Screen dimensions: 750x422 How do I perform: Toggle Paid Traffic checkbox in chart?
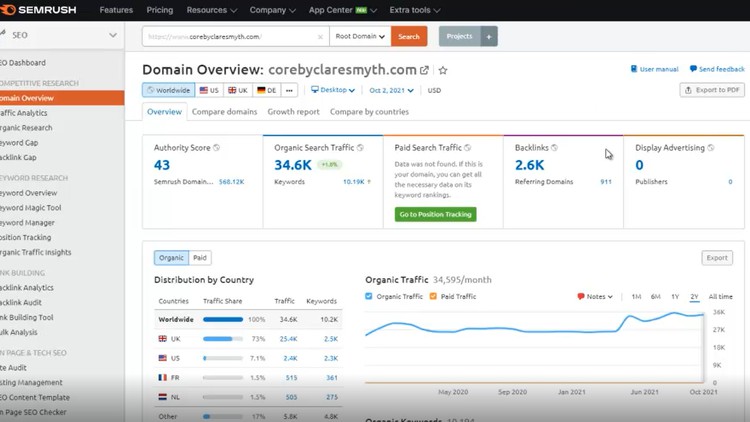433,296
